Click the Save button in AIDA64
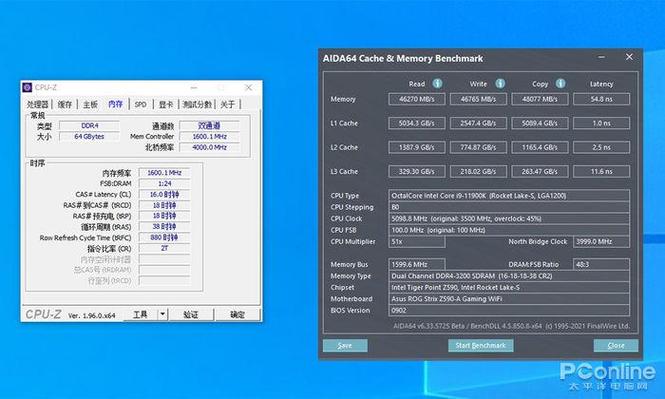 point(345,346)
